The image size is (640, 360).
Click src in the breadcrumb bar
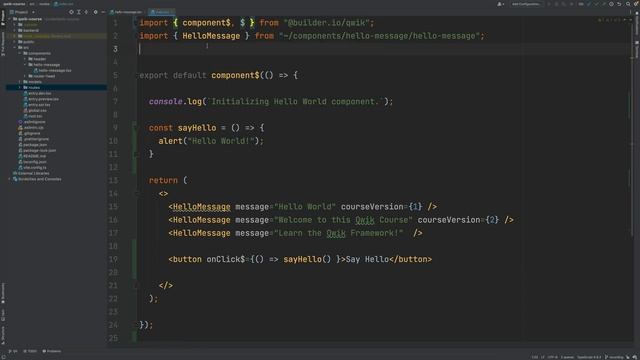(32, 4)
